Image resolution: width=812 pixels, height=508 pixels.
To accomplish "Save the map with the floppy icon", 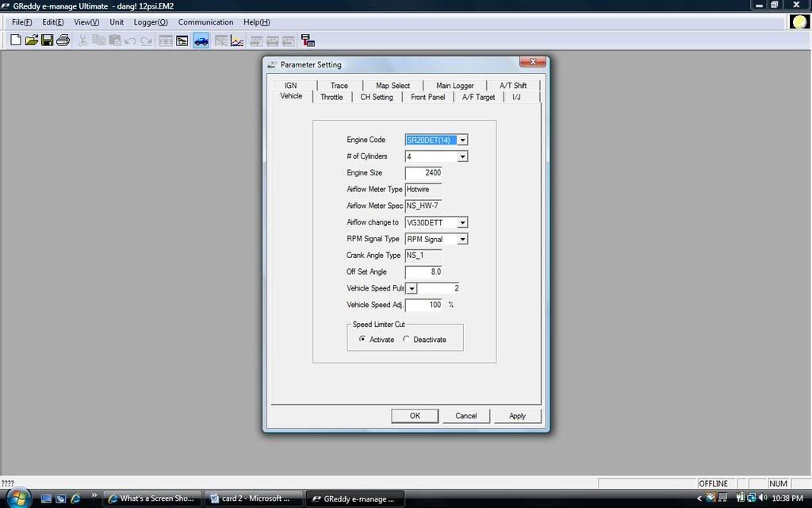I will click(47, 40).
